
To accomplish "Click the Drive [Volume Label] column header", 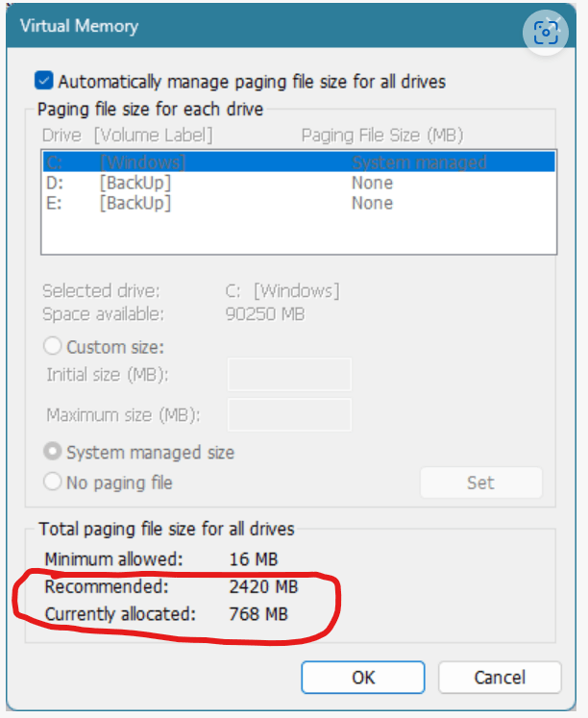I will (127, 136).
